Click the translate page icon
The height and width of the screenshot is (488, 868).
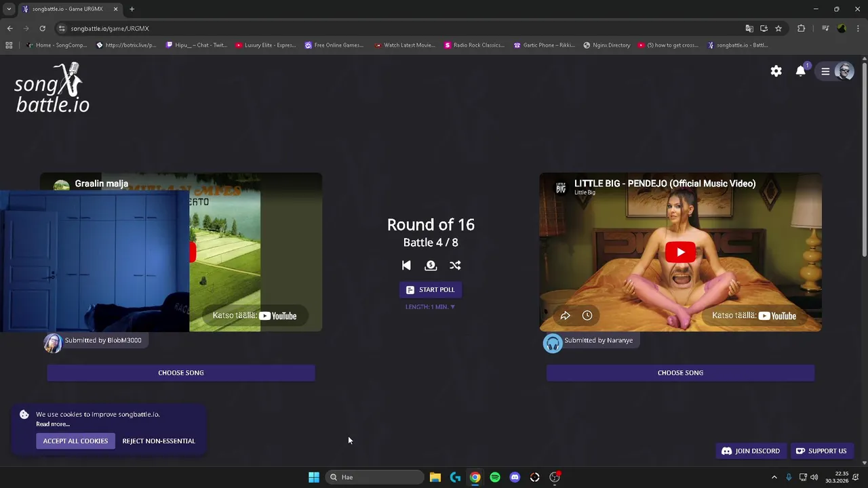(x=749, y=28)
